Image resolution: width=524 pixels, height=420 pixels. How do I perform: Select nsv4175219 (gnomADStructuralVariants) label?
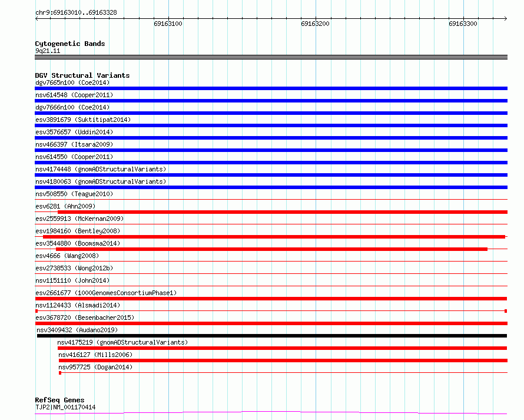tap(122, 342)
